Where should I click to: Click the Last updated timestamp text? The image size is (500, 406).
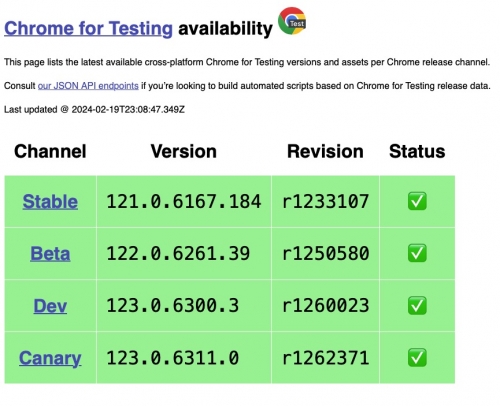(x=94, y=110)
